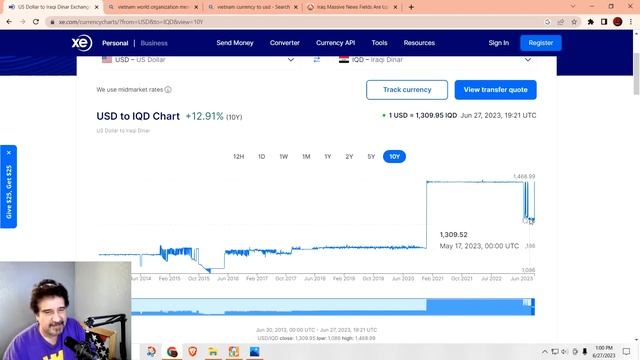
Task: Click the share icon in the address bar
Action: (x=561, y=22)
